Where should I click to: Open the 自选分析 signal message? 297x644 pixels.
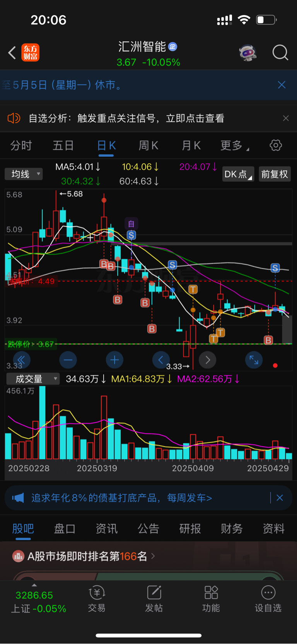pyautogui.click(x=126, y=118)
